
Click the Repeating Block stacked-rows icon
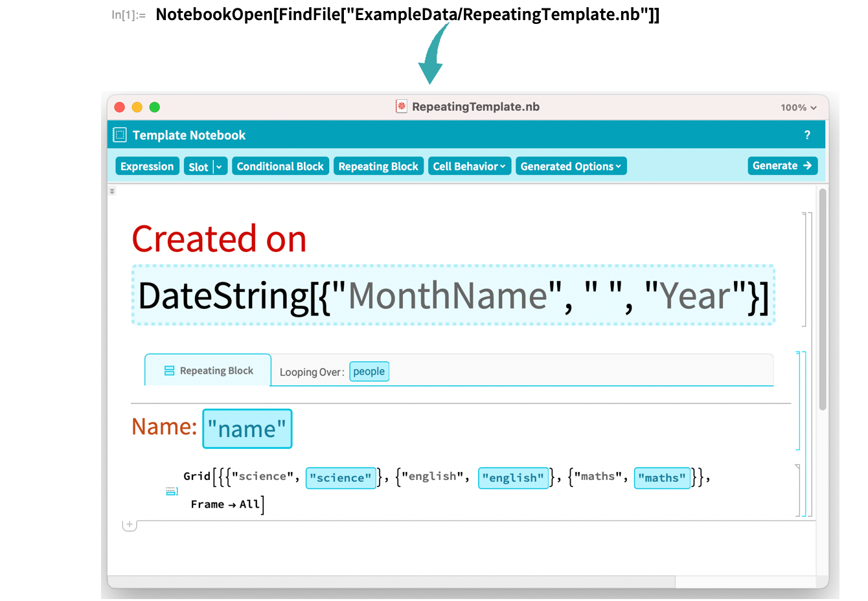coord(169,370)
